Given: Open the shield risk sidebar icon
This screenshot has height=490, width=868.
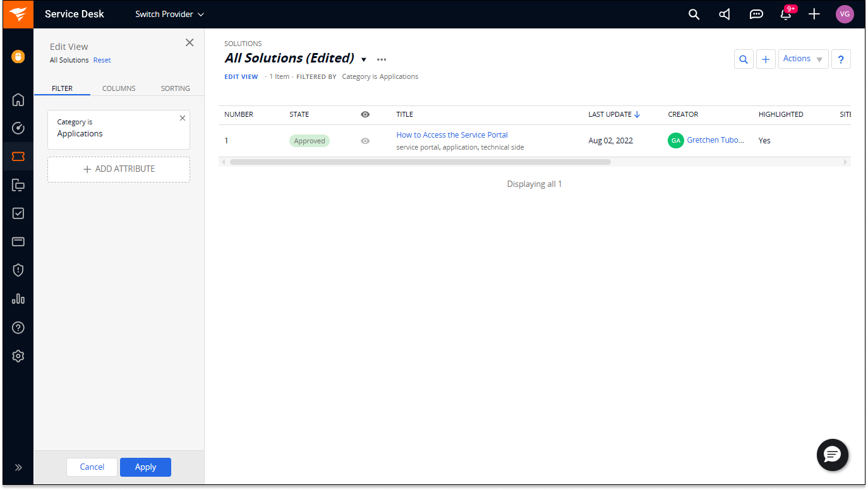Looking at the screenshot, I should pos(18,270).
